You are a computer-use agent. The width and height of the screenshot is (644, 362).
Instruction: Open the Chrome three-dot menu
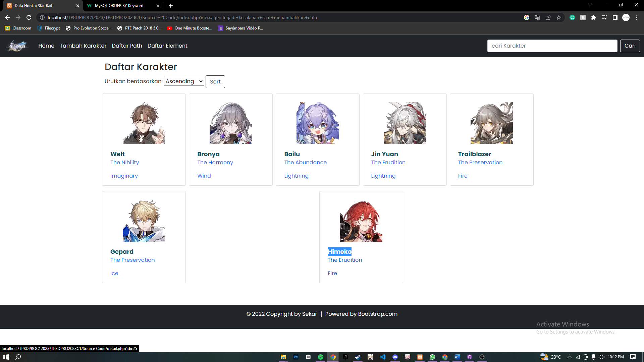point(637,17)
